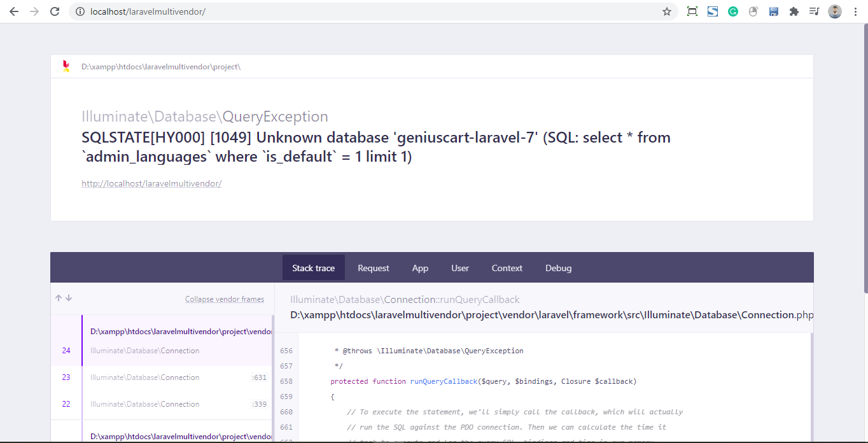Viewport: 868px width, 443px height.
Task: Open the save floppy disk extension icon
Action: (x=774, y=11)
